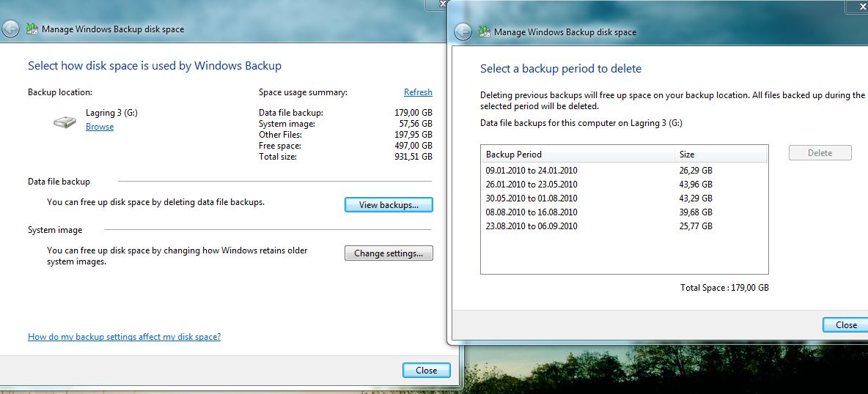Click the System image 57,56 GB value

(x=416, y=124)
